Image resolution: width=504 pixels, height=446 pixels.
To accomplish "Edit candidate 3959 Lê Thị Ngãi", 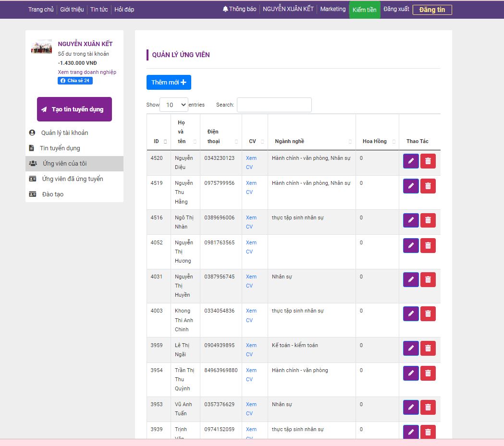I will tap(411, 348).
